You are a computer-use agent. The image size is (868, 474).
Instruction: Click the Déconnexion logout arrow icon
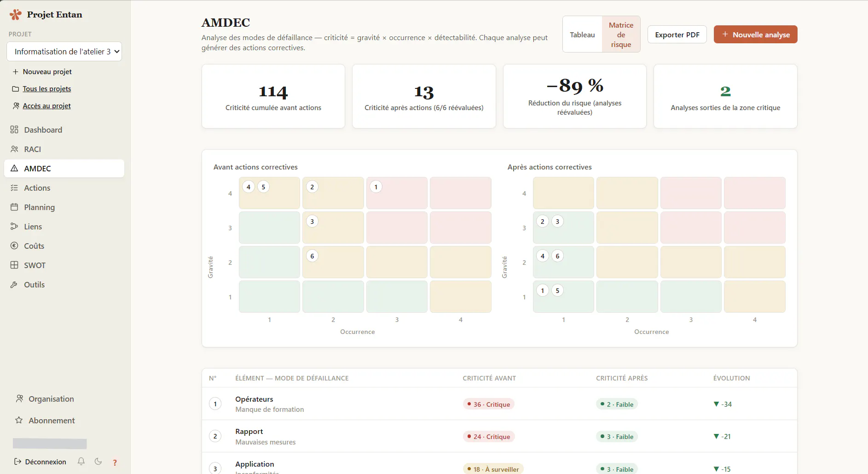click(18, 462)
